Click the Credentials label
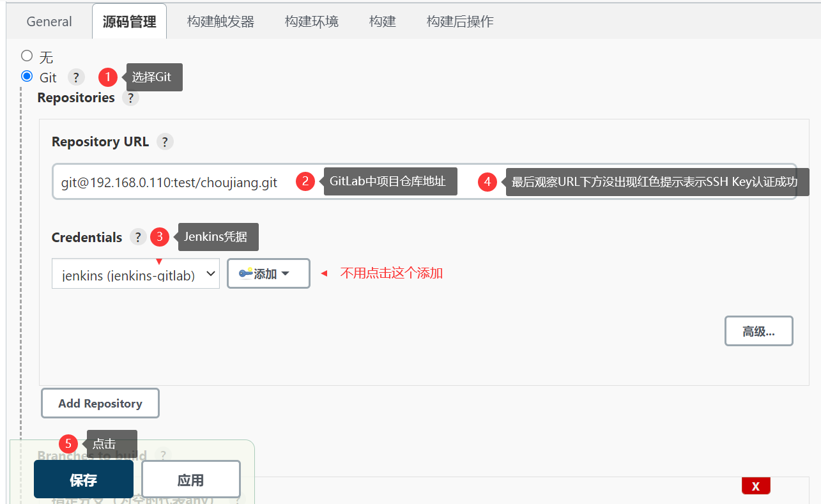The image size is (821, 504). (x=87, y=237)
